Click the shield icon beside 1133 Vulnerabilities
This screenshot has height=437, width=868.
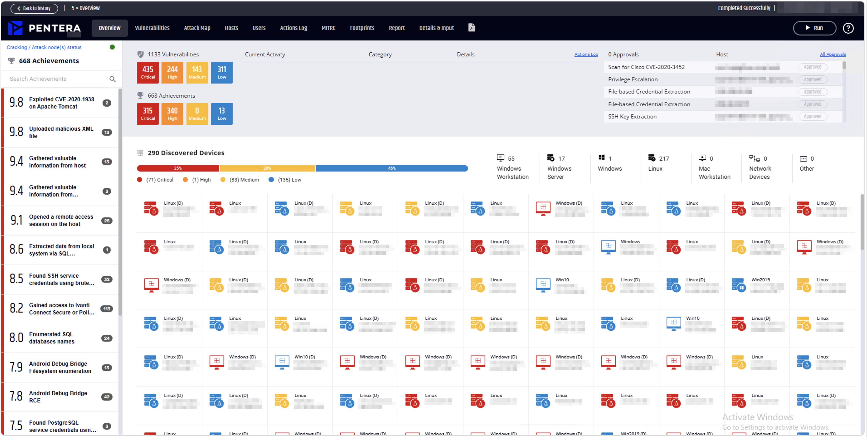141,54
